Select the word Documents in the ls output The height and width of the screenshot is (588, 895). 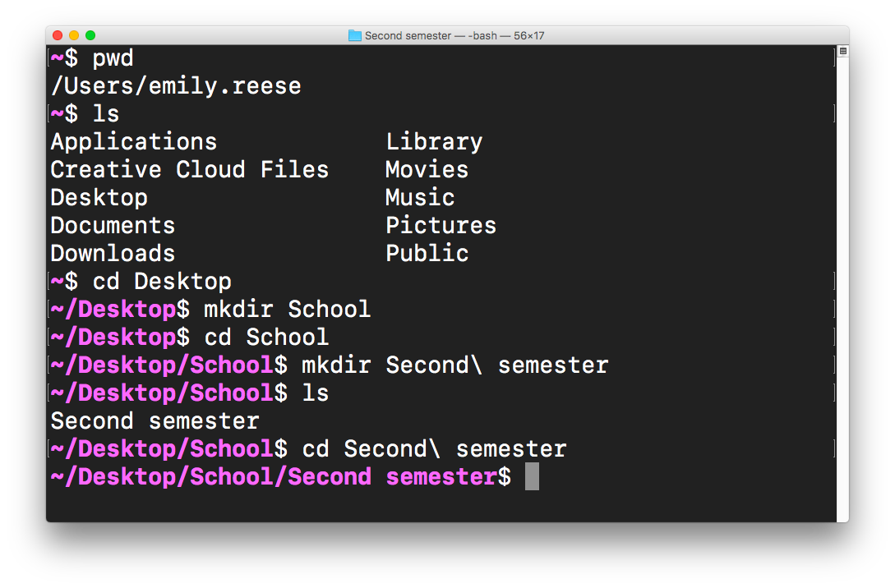pos(112,225)
